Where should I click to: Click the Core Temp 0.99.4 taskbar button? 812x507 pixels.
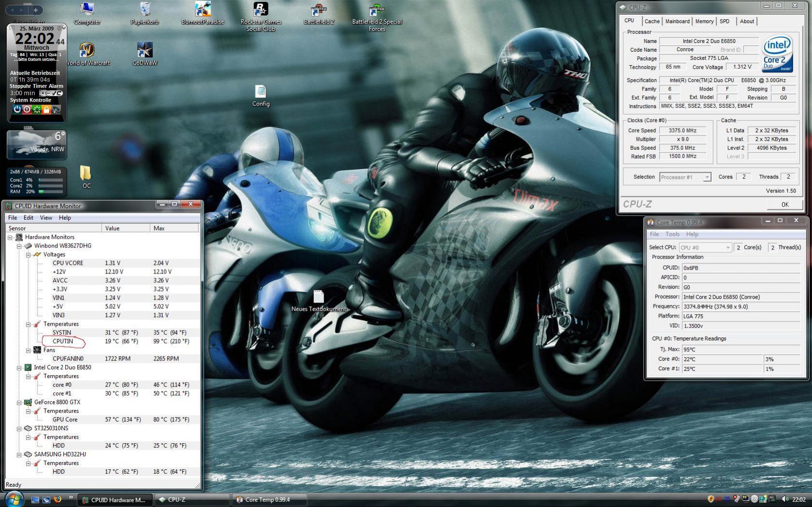tap(269, 500)
